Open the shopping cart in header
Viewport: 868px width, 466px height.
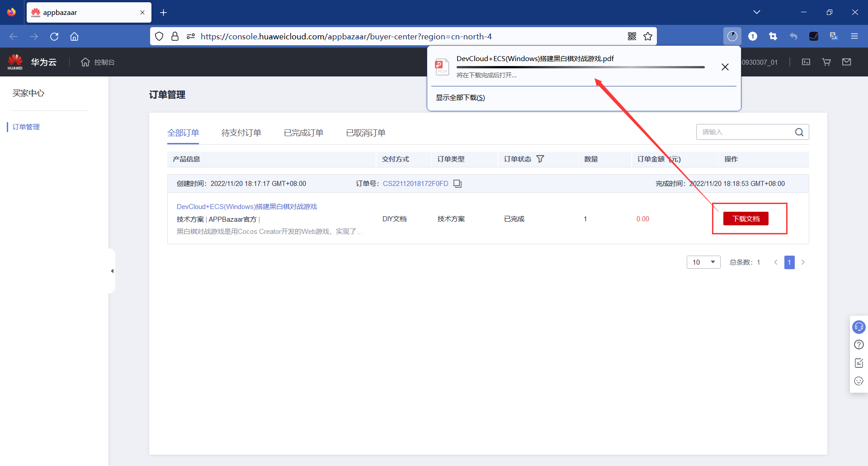(826, 62)
